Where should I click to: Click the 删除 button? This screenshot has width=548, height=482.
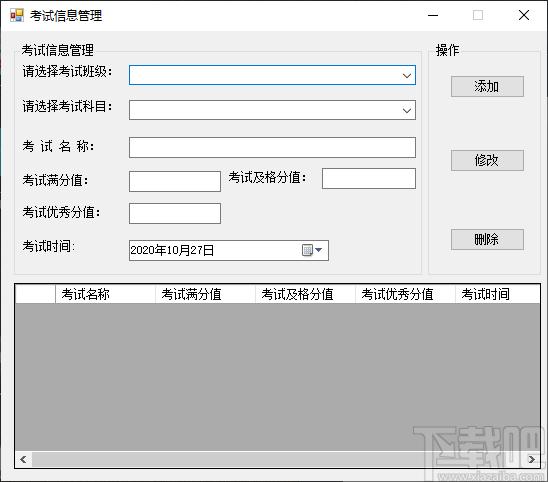487,239
